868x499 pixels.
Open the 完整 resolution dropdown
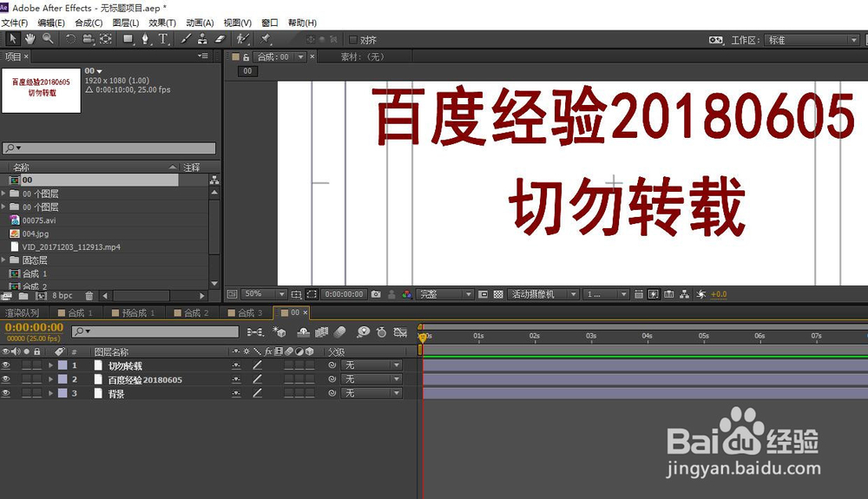click(445, 294)
